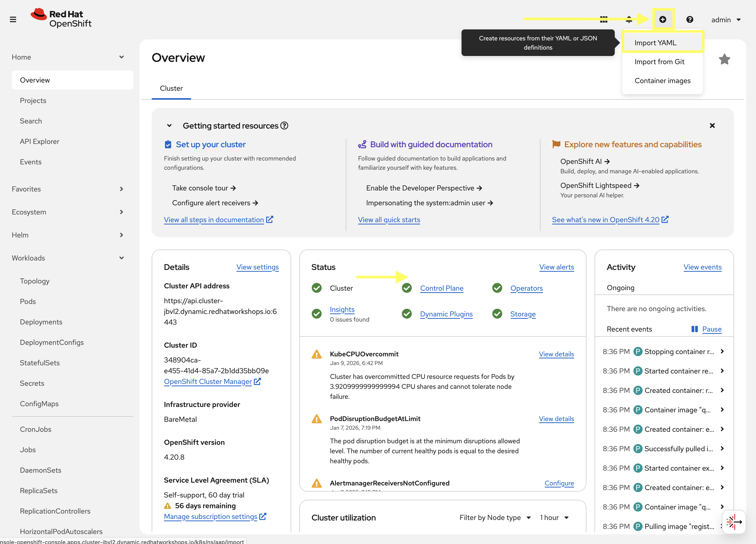The image size is (756, 544).
Task: Select the Cluster tab on Overview
Action: (171, 88)
